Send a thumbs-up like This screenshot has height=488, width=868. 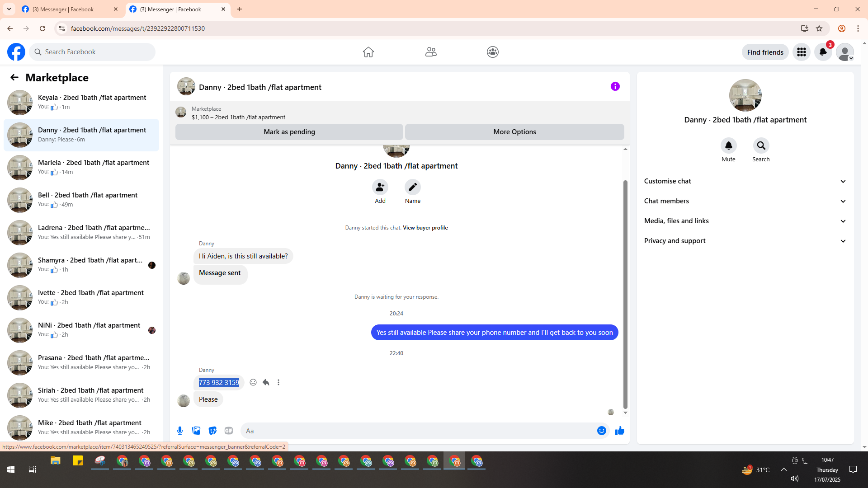click(x=620, y=431)
